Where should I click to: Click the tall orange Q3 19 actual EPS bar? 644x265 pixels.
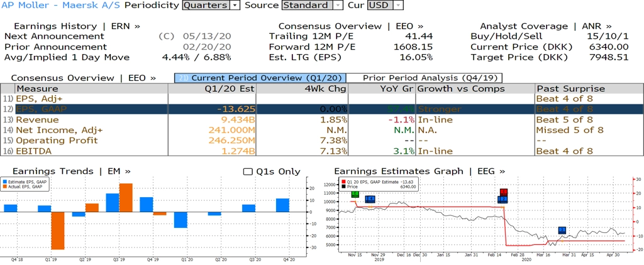(126, 198)
